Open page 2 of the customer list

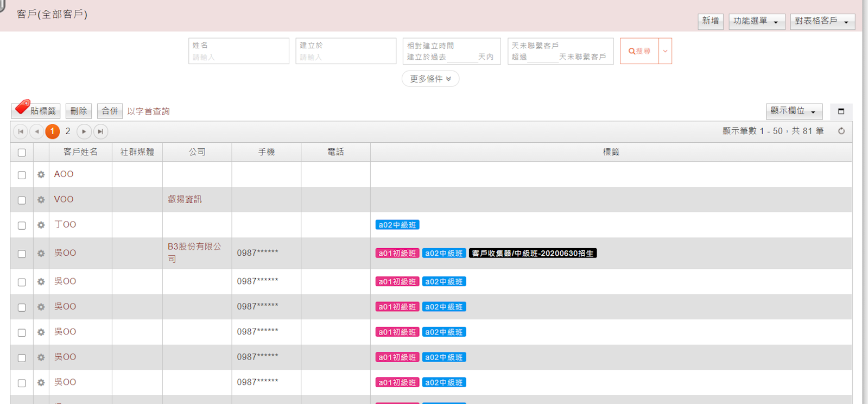(68, 131)
